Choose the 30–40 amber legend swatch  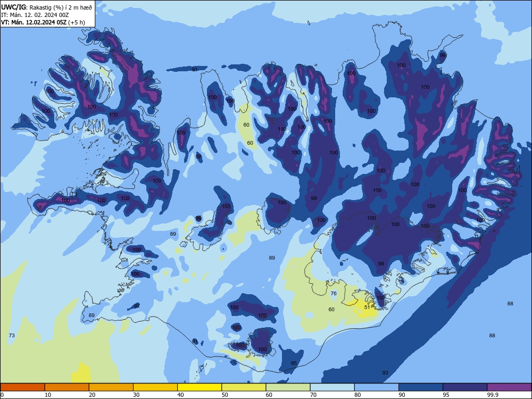click(155, 387)
